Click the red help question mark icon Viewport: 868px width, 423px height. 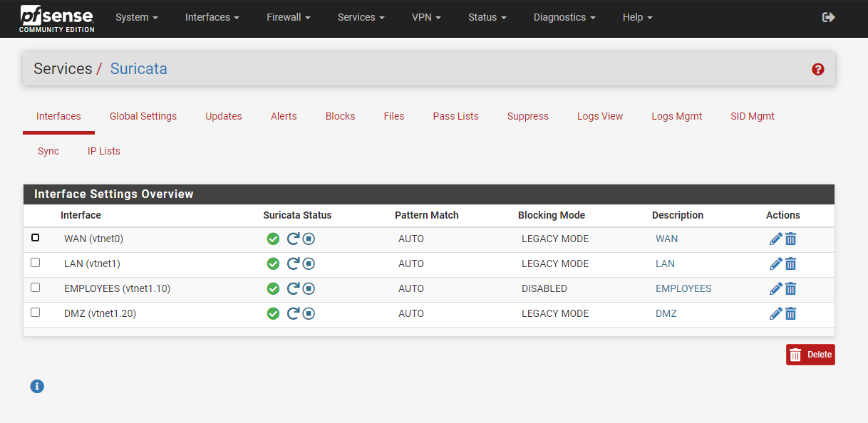point(817,69)
